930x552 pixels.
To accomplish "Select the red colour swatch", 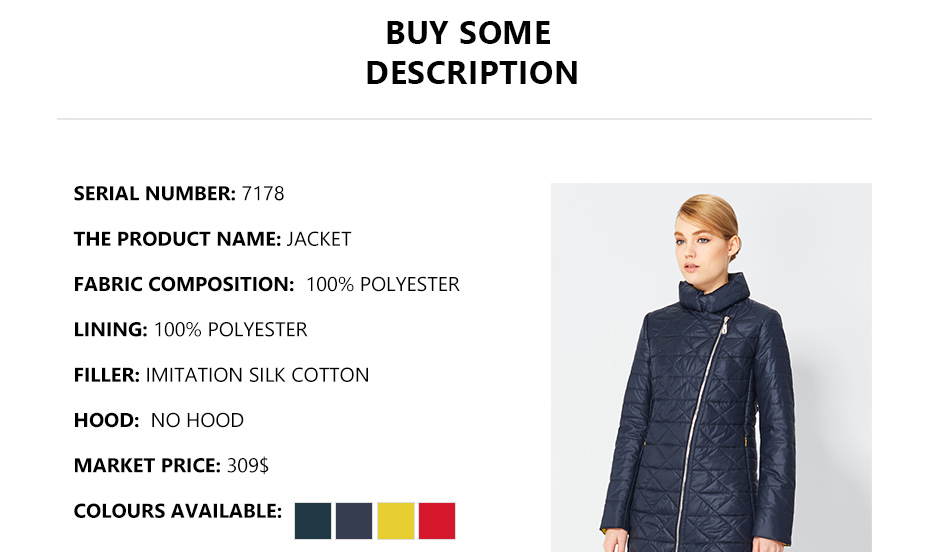I will pos(437,521).
